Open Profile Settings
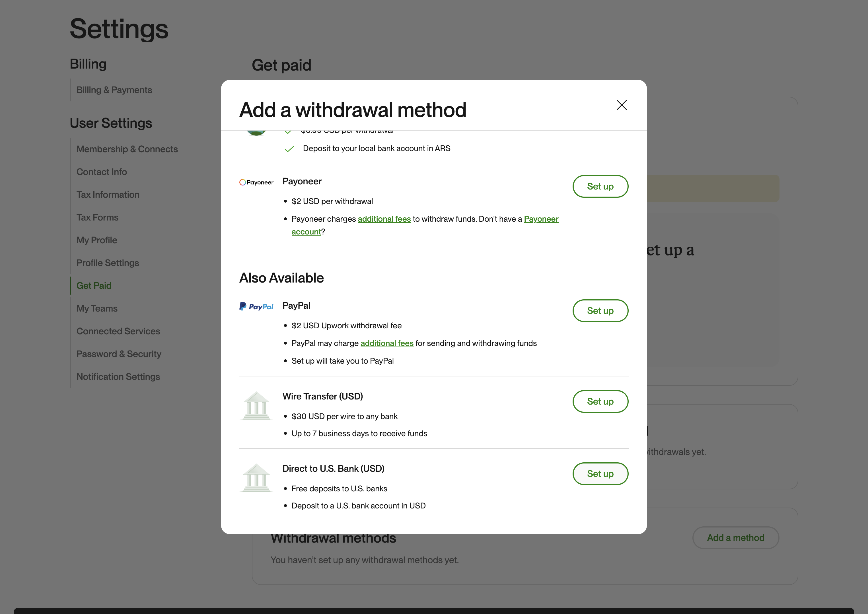 [108, 263]
